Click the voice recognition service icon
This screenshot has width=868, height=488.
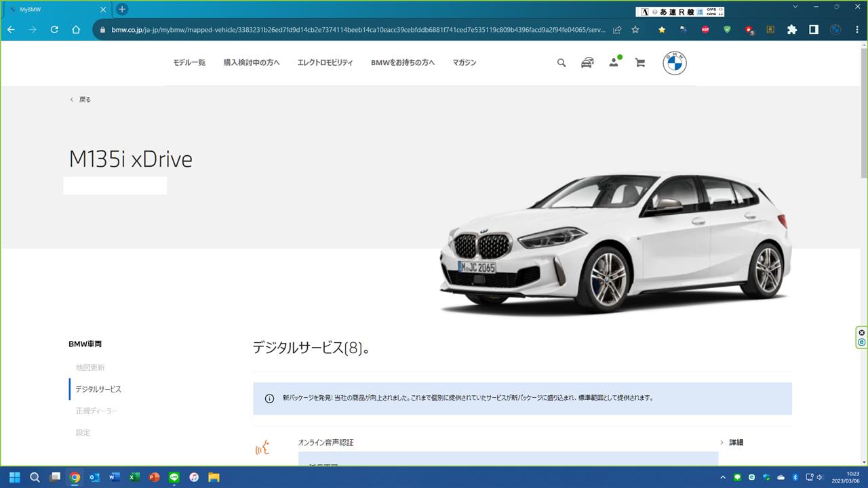(x=262, y=447)
